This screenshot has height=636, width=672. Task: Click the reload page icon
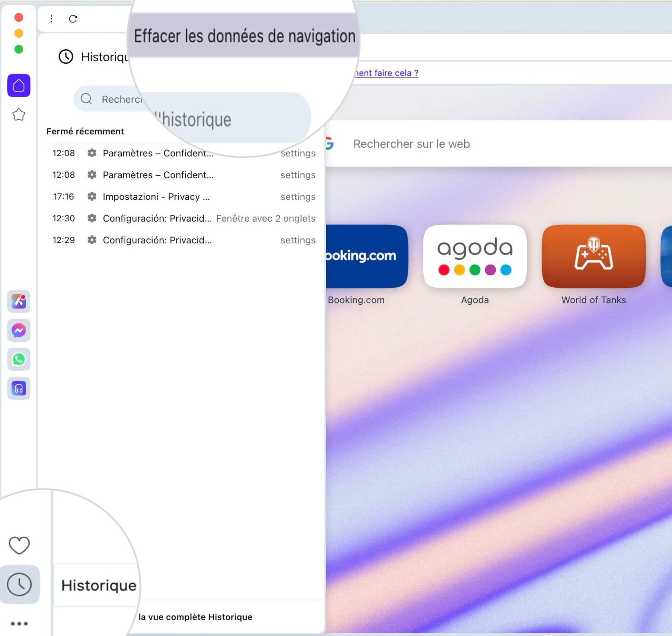pyautogui.click(x=73, y=19)
